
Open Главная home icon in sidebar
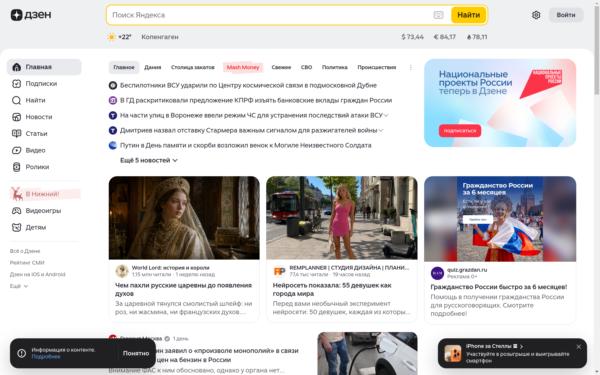[16, 67]
